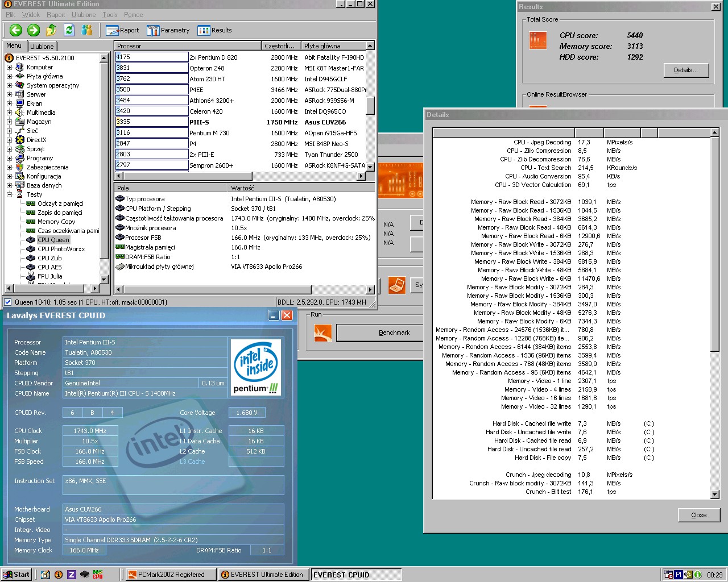Select the Atom 230 HT result row

(240, 79)
